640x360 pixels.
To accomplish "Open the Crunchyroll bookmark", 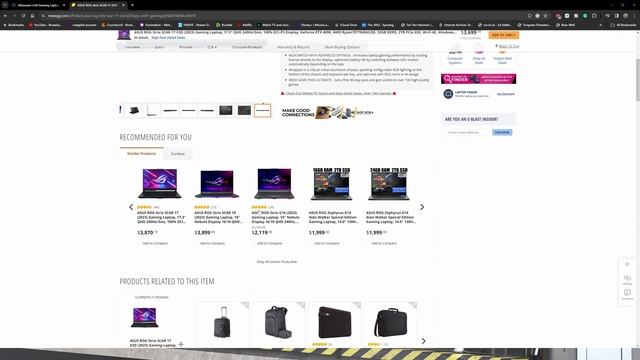I will pyautogui.click(x=118, y=25).
